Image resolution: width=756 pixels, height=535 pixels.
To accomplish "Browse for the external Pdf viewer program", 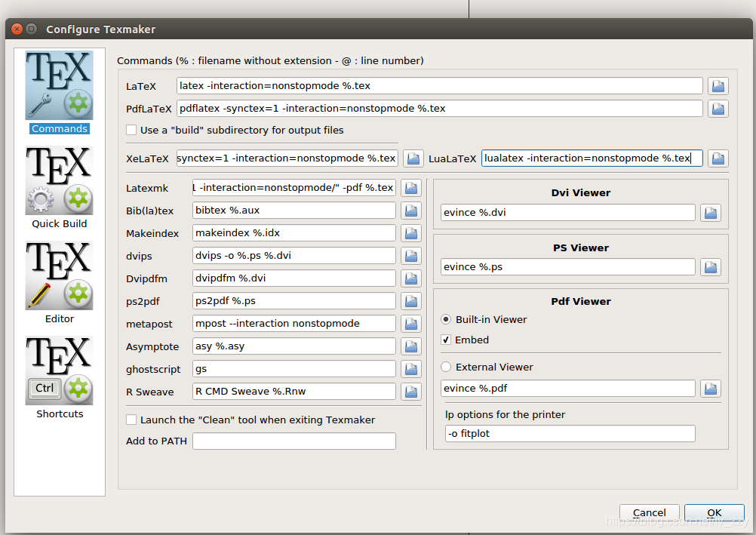I will 711,389.
